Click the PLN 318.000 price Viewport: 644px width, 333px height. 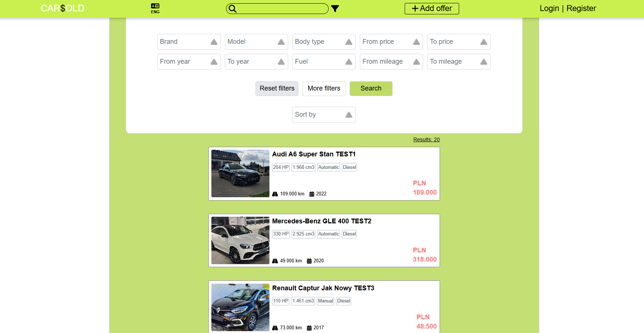pos(425,255)
